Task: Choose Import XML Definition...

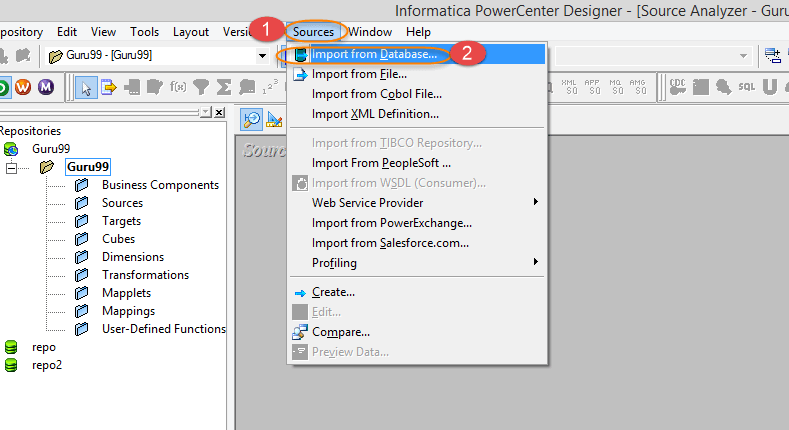Action: 418,114
